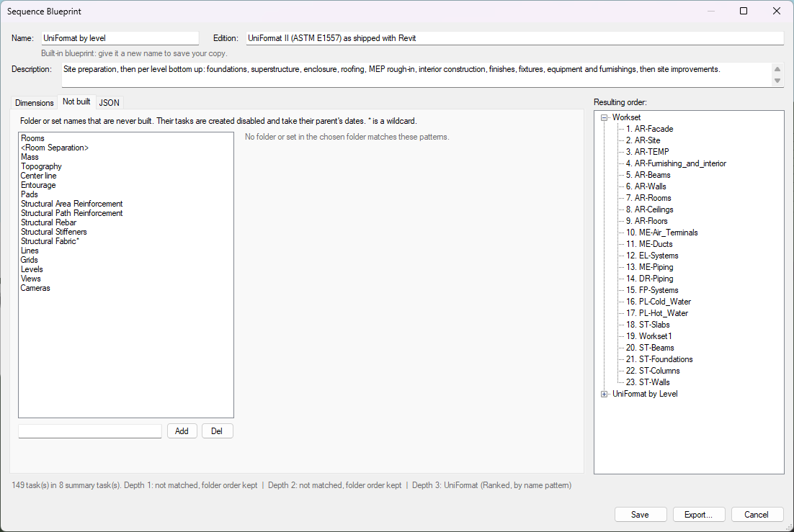Select 11. ME-Ducts tree item
The height and width of the screenshot is (532, 794).
point(649,244)
